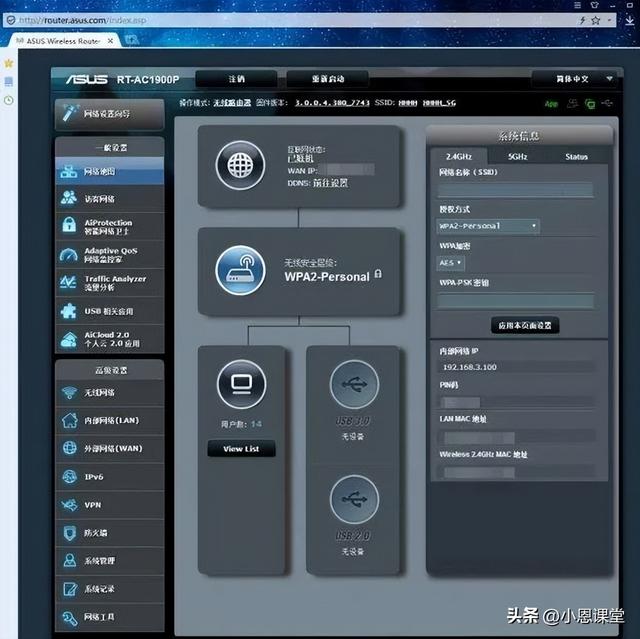This screenshot has height=639, width=640.
Task: Click the client count number 14
Action: coord(256,424)
